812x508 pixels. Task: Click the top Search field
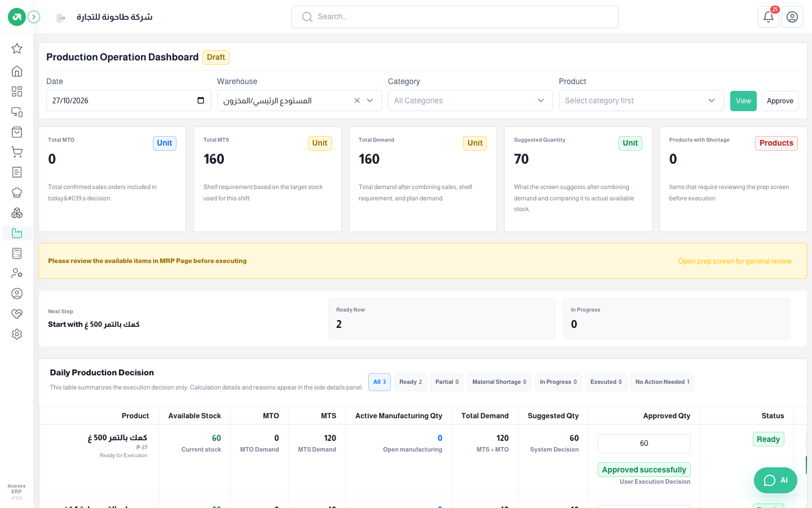pos(455,17)
